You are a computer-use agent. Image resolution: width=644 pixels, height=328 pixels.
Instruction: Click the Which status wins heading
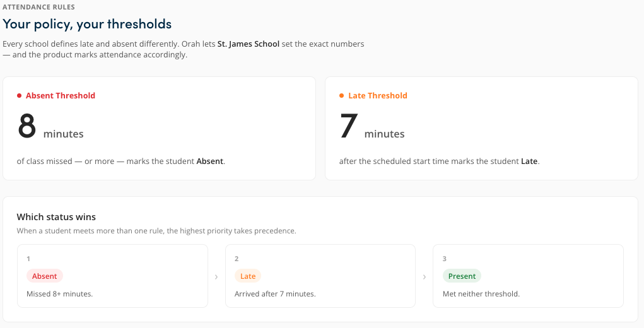point(56,217)
